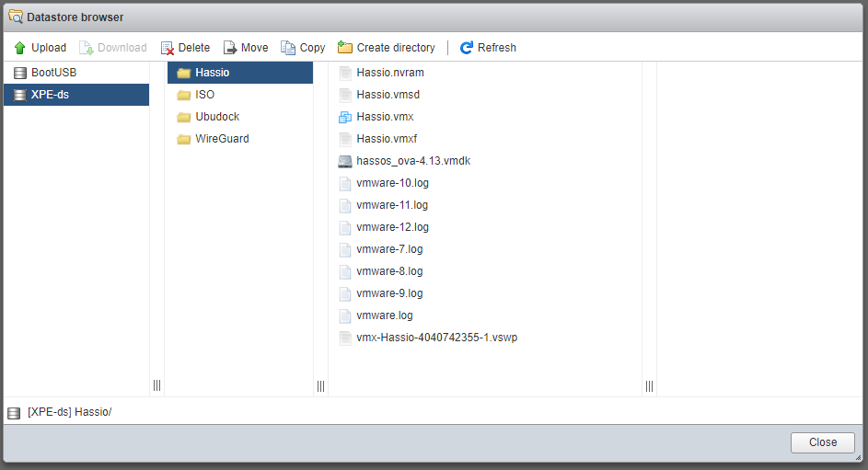Click the Copy file icon
Image resolution: width=868 pixels, height=470 pixels.
tap(288, 48)
